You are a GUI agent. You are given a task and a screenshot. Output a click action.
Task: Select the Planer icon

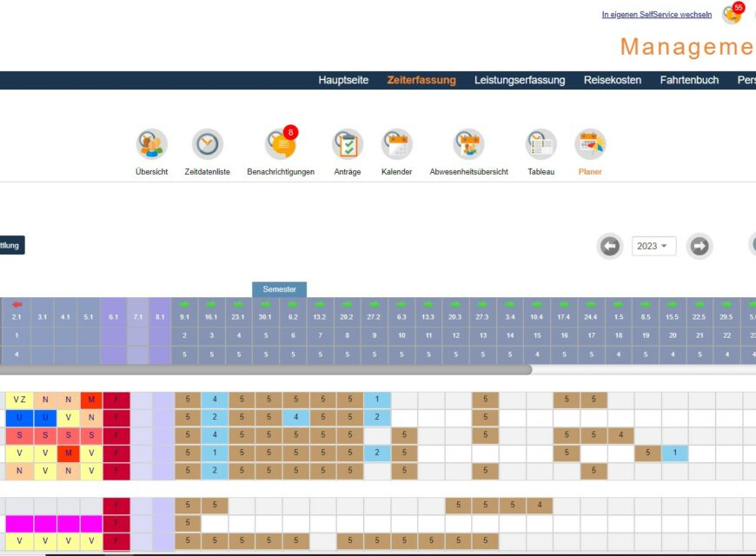pyautogui.click(x=590, y=144)
